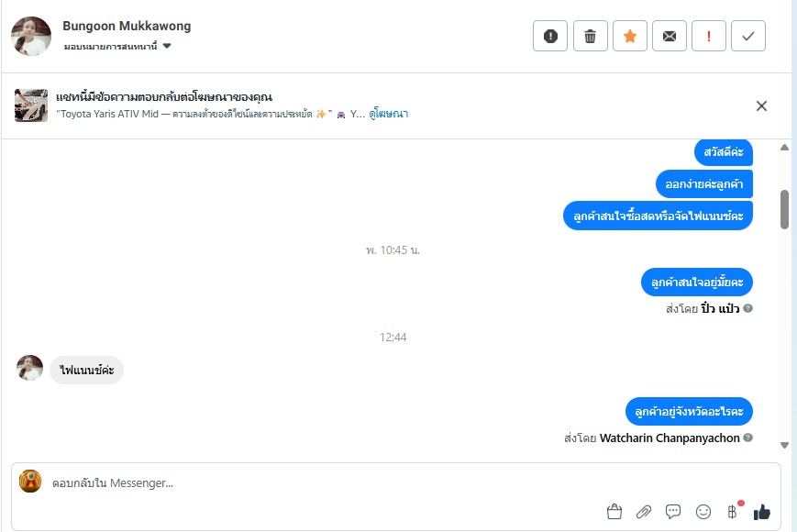
Task: Open the emoji picker
Action: click(703, 511)
